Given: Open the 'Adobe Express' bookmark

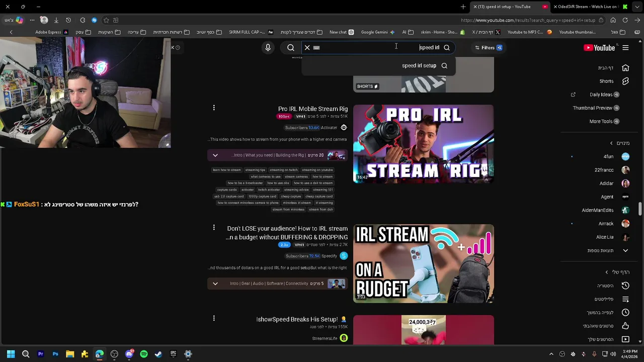Looking at the screenshot, I should click(x=52, y=32).
